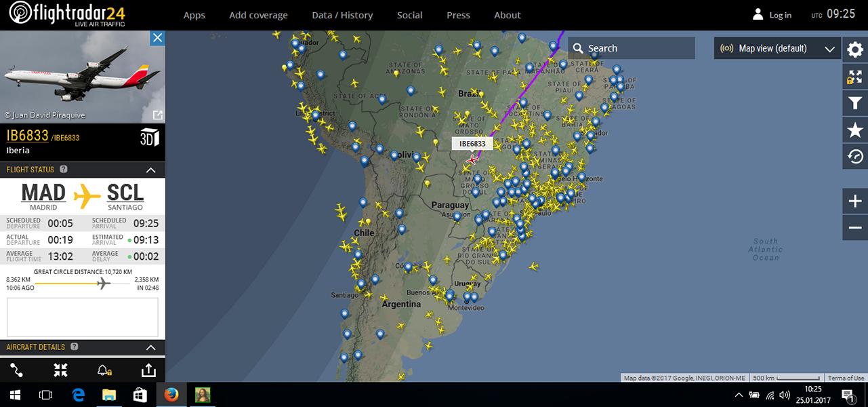Switch to Firefox on the taskbar
The width and height of the screenshot is (868, 407).
click(171, 394)
